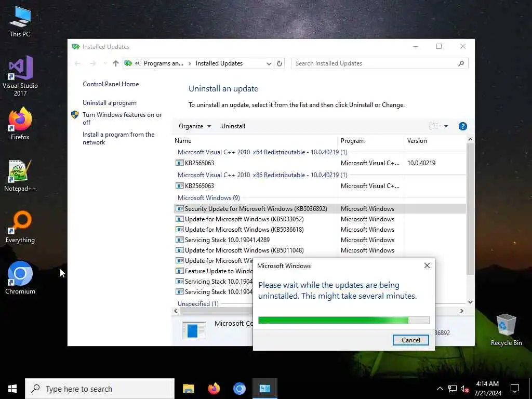Launch Visual Studio 2017 desktop shortcut
532x399 pixels.
tap(20, 76)
